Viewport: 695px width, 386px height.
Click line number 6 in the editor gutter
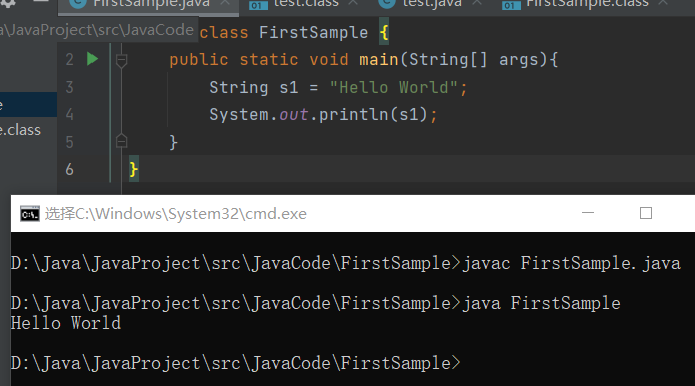(x=70, y=169)
